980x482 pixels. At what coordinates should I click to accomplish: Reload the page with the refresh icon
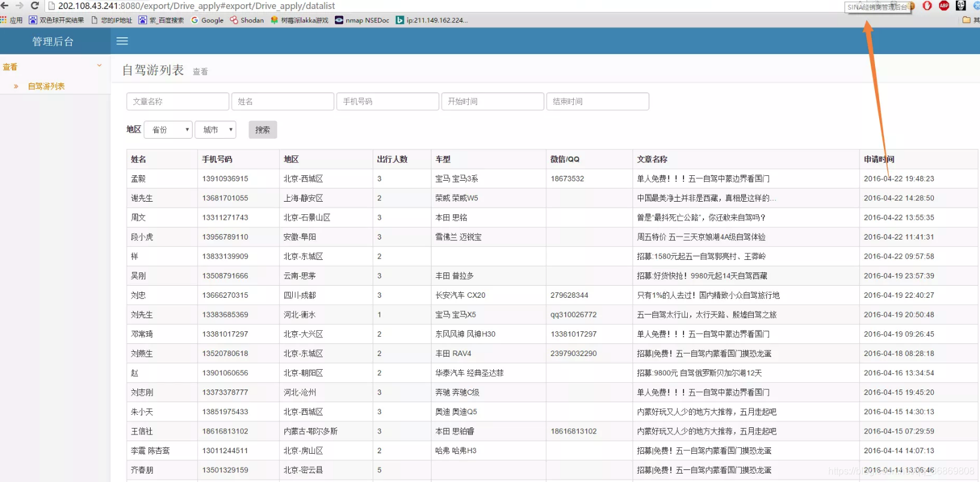[34, 5]
